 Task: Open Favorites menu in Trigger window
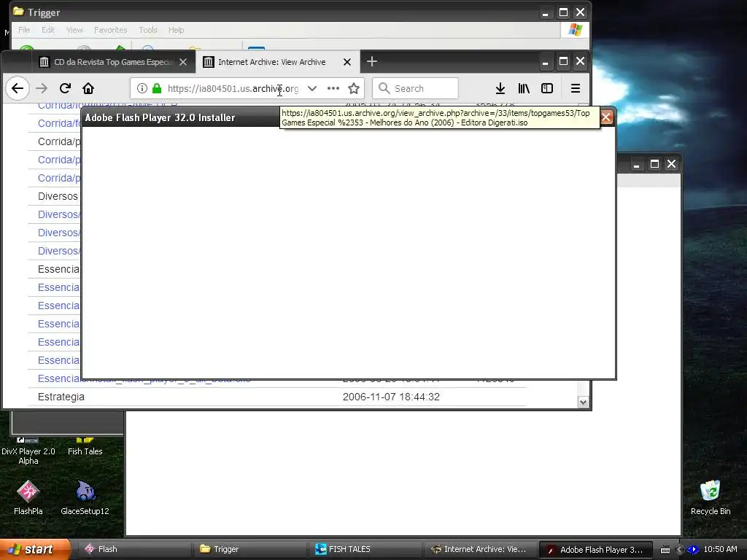pos(111,30)
